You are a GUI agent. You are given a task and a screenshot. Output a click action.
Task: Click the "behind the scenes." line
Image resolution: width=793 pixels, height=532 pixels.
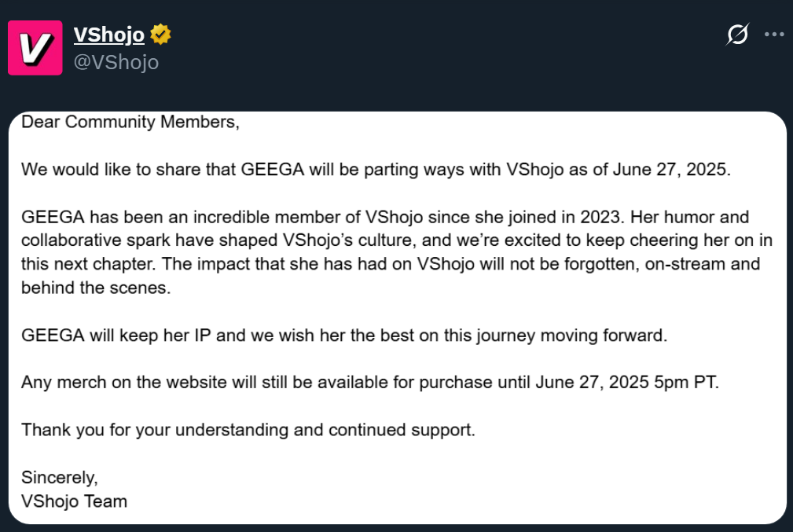[x=96, y=288]
